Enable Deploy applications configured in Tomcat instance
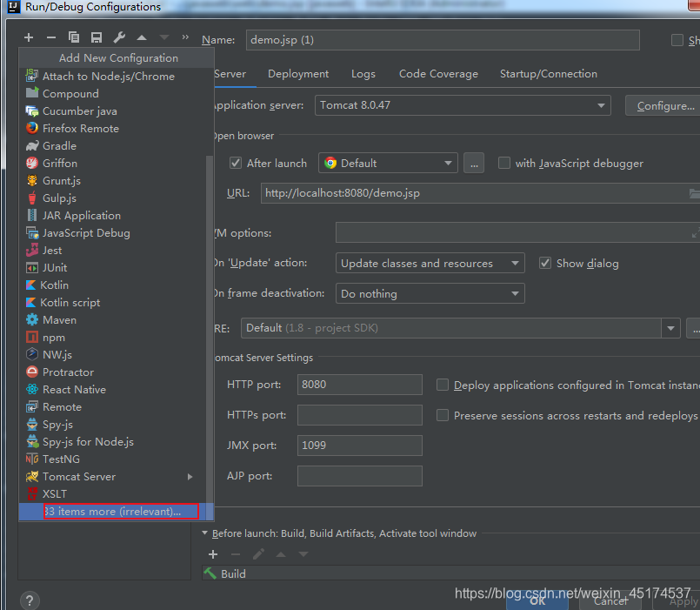 pos(443,385)
